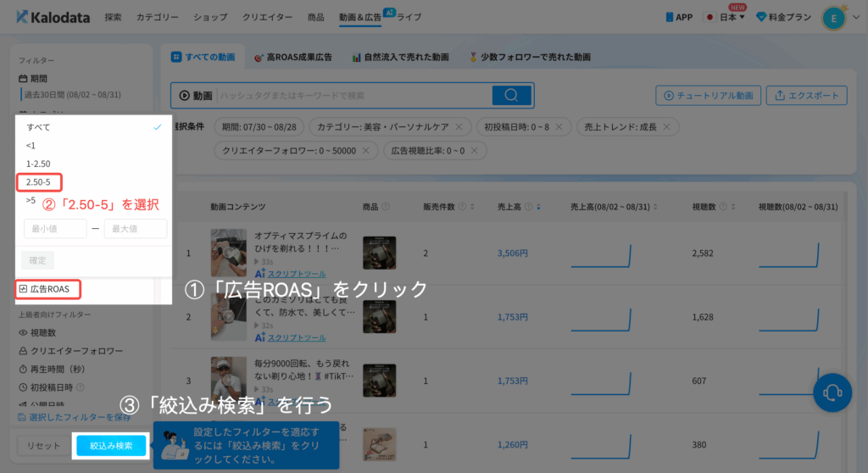Click 選択したフィルターを保存 link
The width and height of the screenshot is (868, 473).
point(75,417)
